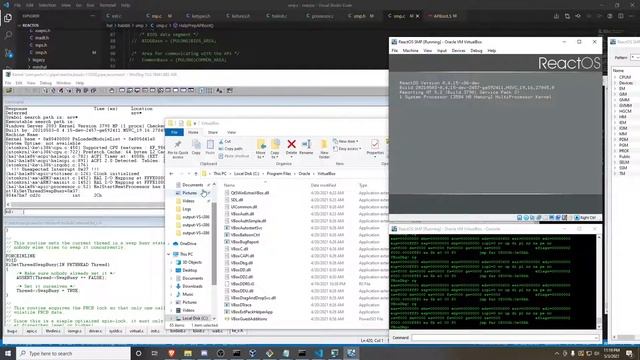640x360 pixels.
Task: Click Local Disk (C:) in address breadcrumb
Action: [x=247, y=174]
